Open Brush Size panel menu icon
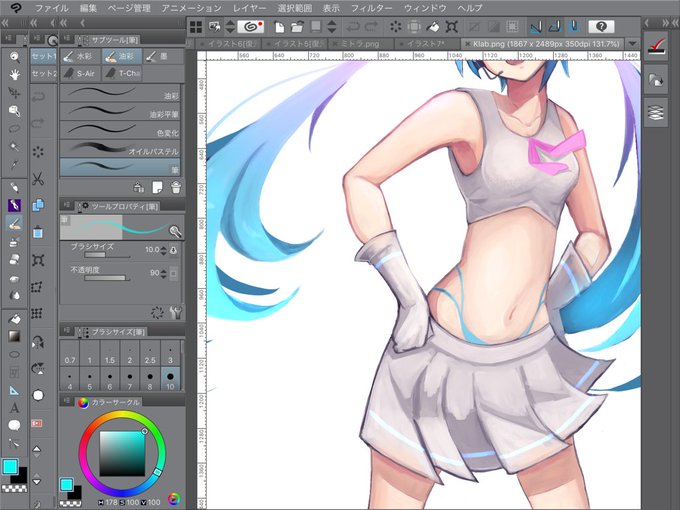Viewport: 680px width, 510px height. click(67, 330)
